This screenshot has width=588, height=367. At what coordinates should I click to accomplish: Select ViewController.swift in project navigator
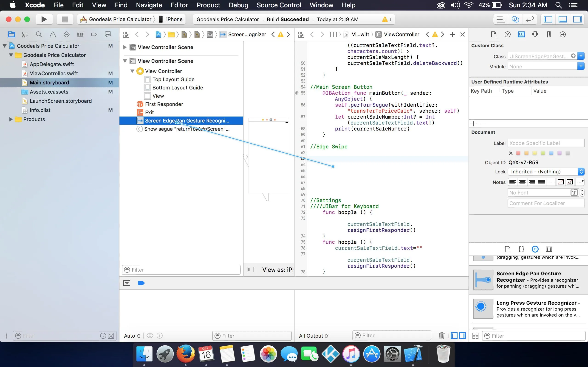(x=54, y=73)
